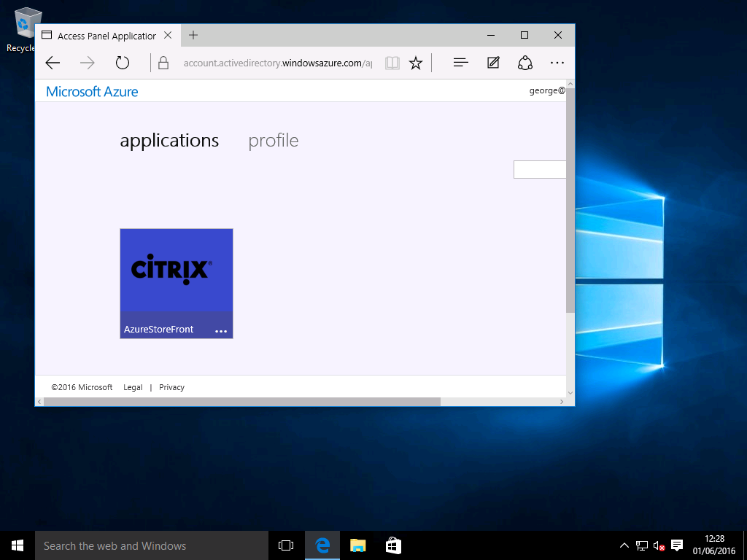The height and width of the screenshot is (560, 747).
Task: Open the Legal link in footer
Action: tap(133, 387)
